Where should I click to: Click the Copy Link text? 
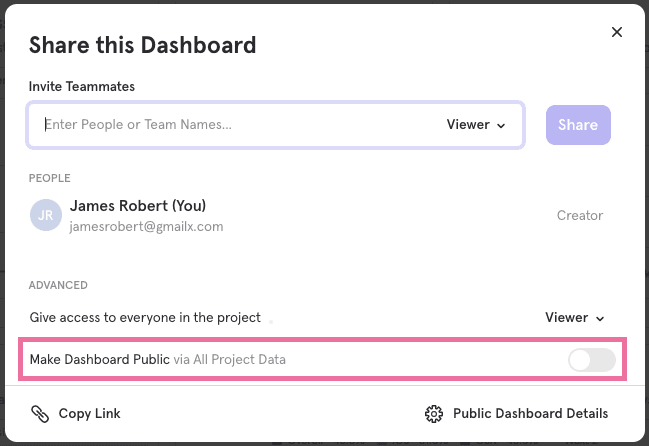click(x=89, y=414)
